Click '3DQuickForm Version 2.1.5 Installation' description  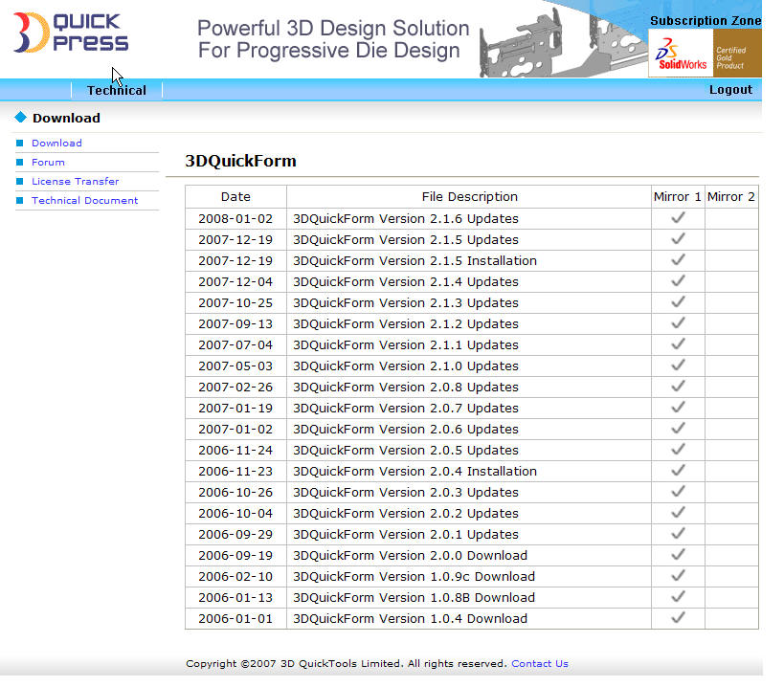[414, 261]
